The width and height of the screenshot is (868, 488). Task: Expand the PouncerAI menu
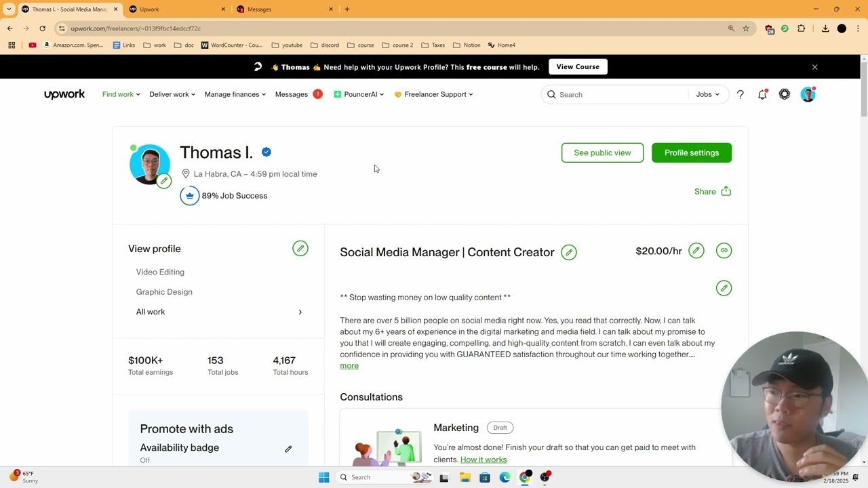(x=359, y=94)
